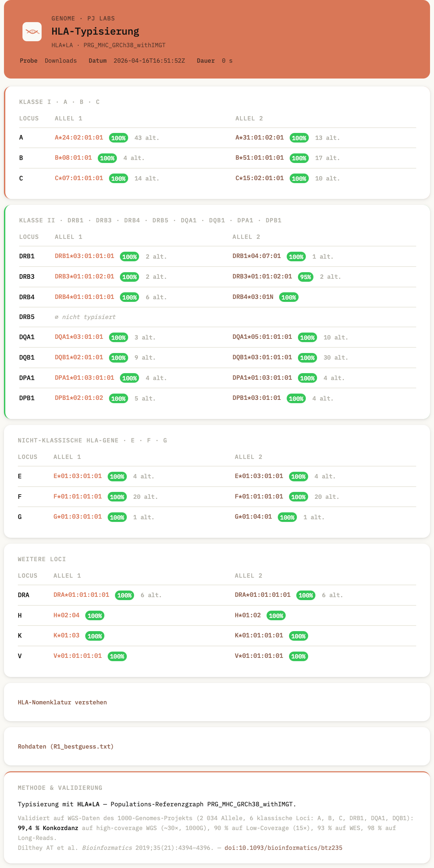Expand the Rohdaten (R1_bestguess.txt) section
Viewport: 434px width, 868px height.
[x=65, y=746]
